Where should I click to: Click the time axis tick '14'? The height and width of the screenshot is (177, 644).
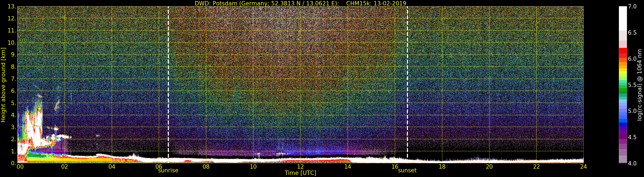click(x=348, y=166)
